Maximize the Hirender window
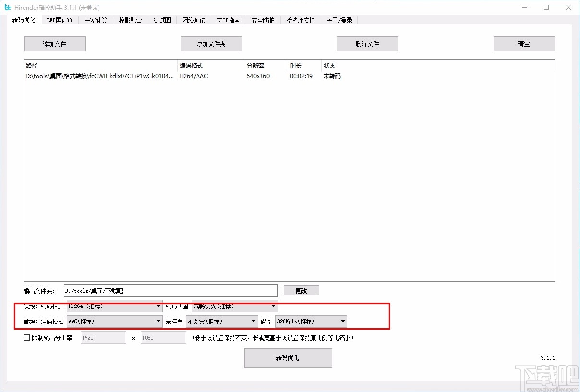This screenshot has height=392, width=580. point(546,7)
